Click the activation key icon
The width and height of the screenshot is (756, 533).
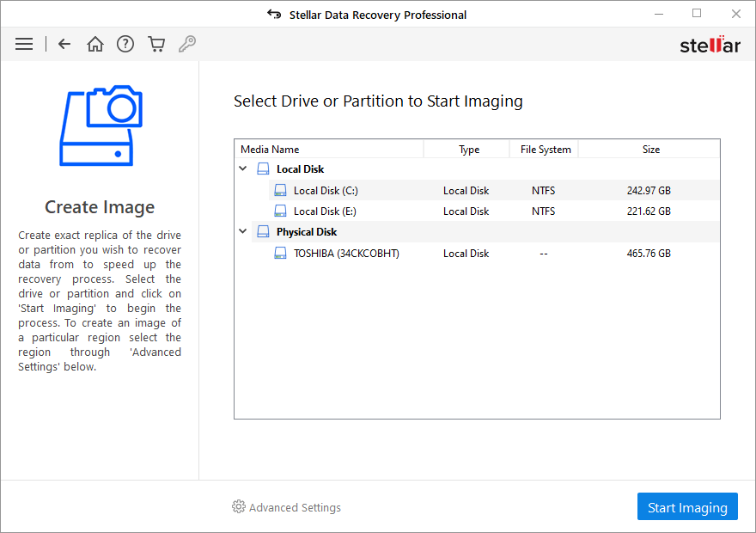click(187, 45)
